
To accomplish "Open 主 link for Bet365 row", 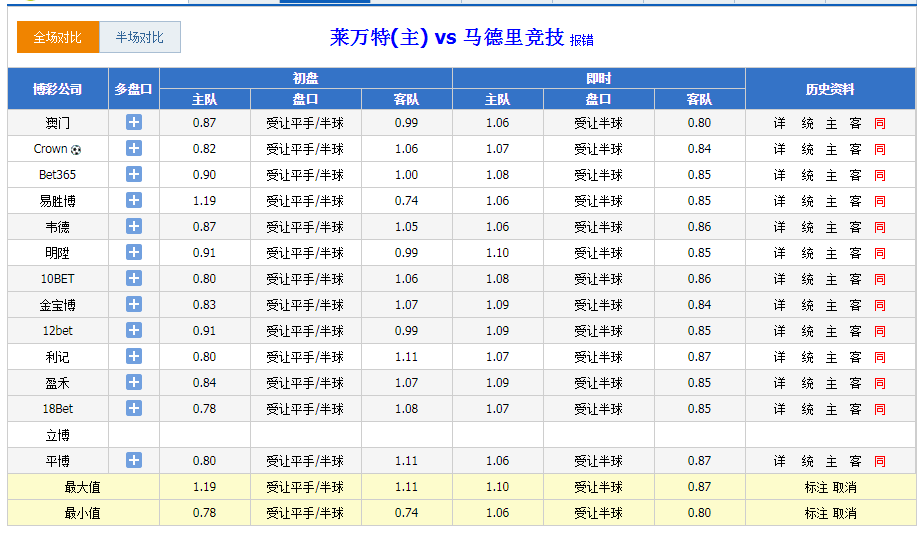I will click(831, 175).
